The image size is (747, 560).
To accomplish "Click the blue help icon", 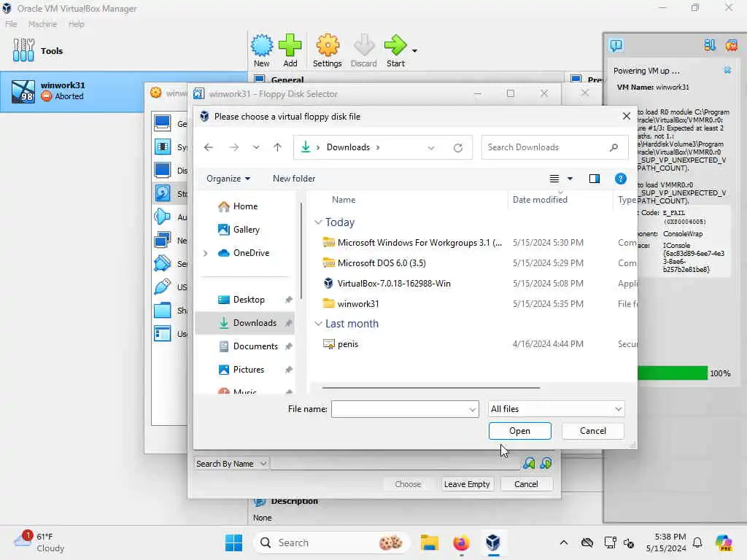I will [x=620, y=179].
